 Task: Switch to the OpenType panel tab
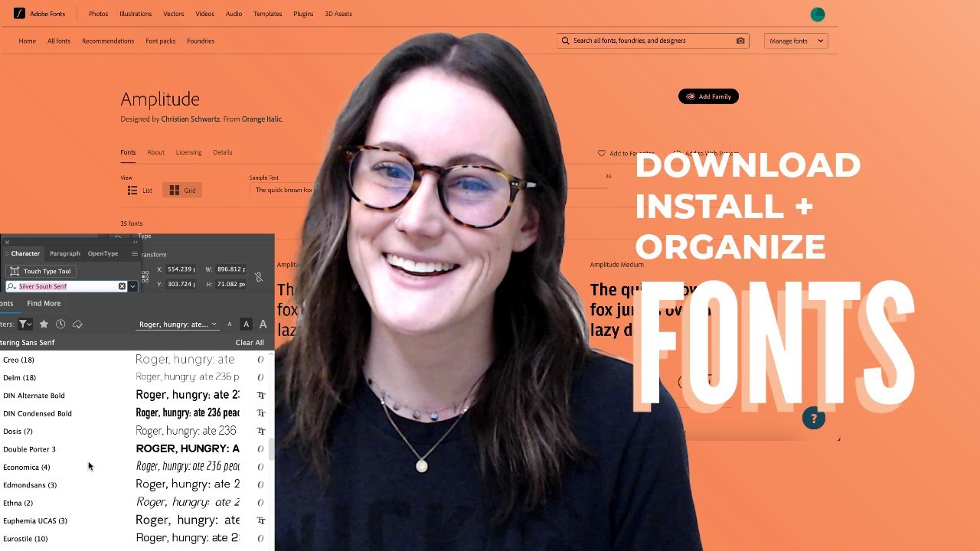coord(103,253)
